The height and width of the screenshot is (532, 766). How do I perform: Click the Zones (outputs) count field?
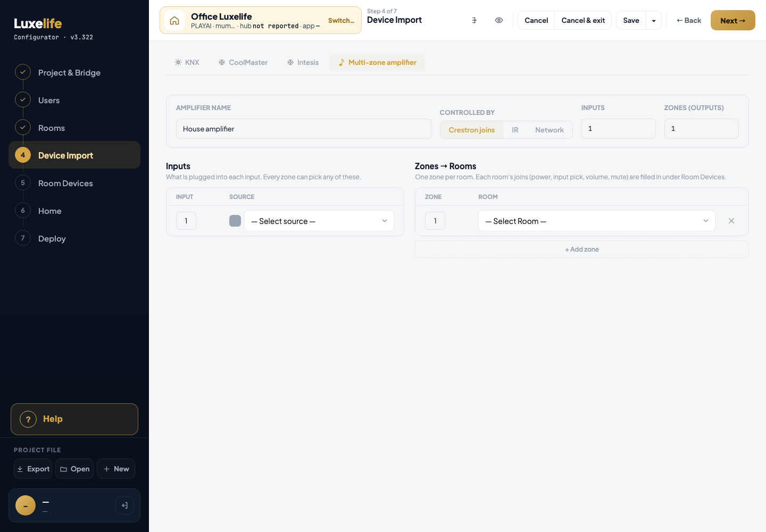pos(702,129)
